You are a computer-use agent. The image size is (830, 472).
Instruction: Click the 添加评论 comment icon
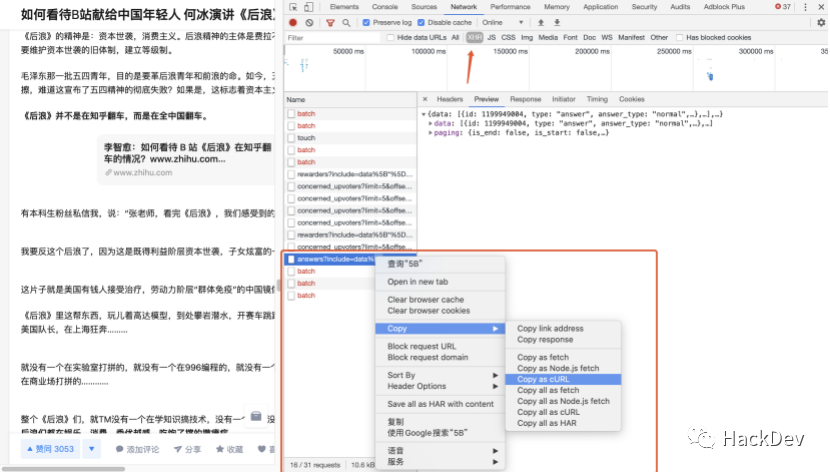click(x=120, y=449)
